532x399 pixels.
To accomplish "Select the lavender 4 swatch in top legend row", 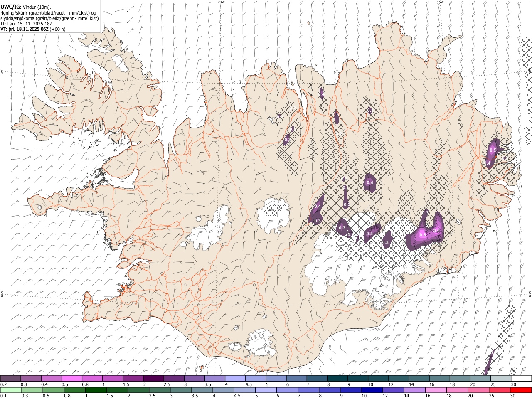I will [x=235, y=379].
